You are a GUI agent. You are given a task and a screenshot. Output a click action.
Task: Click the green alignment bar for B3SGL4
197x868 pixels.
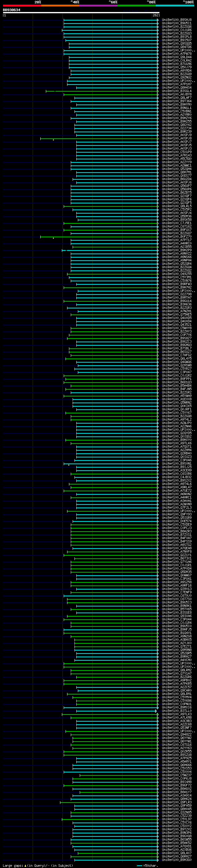(103, 91)
